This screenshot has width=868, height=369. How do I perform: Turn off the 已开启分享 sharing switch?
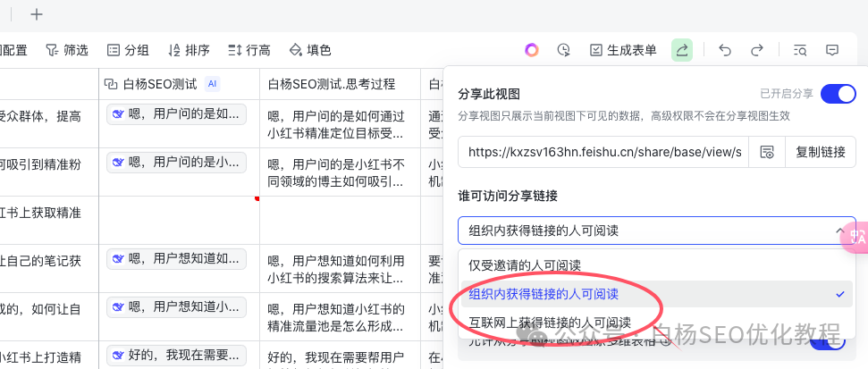tap(839, 94)
